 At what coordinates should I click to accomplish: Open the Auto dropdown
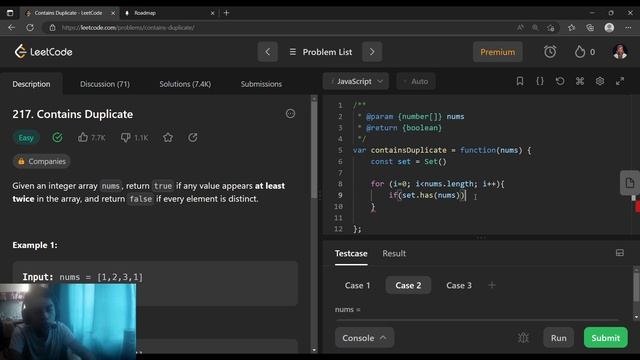coord(416,81)
